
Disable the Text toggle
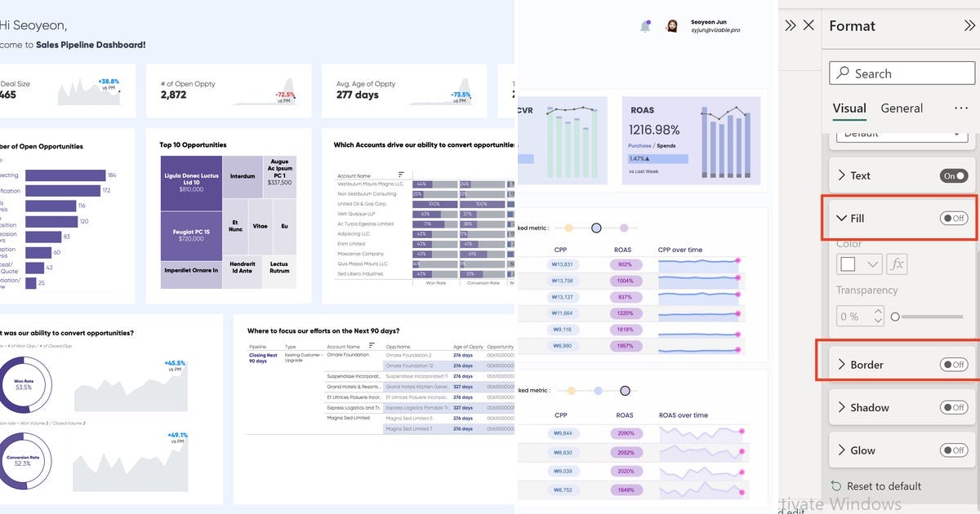(x=954, y=175)
